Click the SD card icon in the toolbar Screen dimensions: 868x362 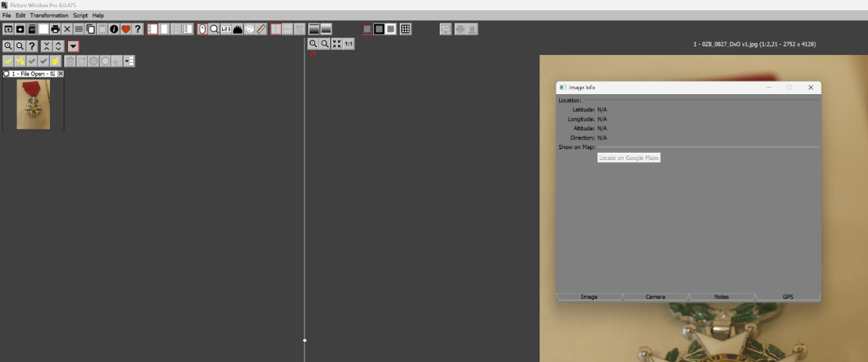coord(32,29)
